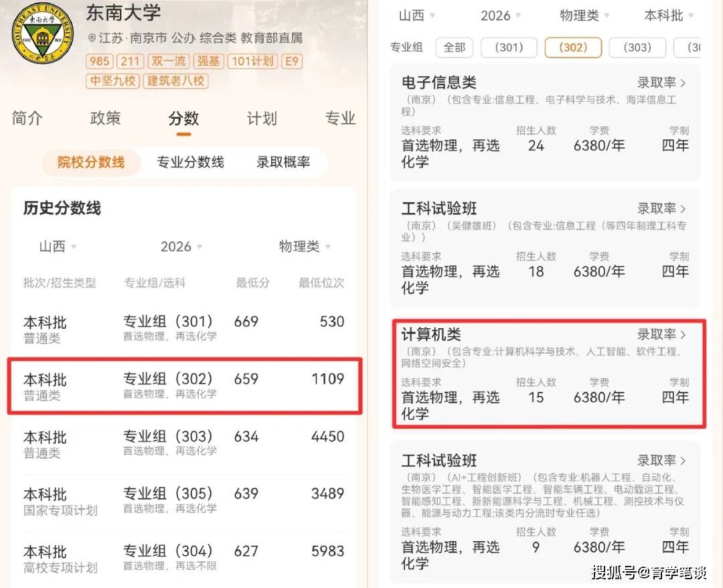Switch to the 计划 tab
This screenshot has width=723, height=588.
(262, 119)
